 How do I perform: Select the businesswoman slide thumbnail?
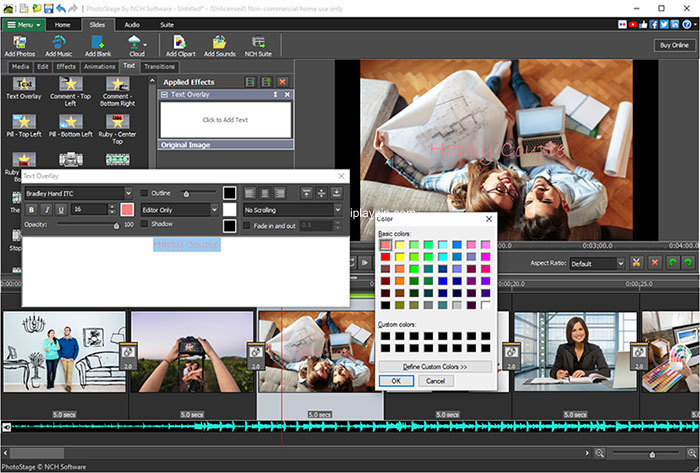point(576,352)
